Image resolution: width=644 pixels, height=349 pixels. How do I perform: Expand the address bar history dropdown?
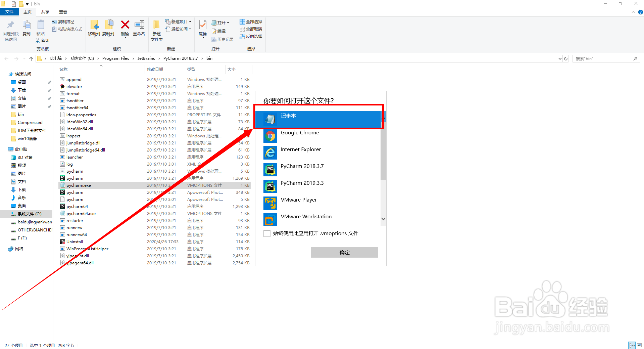pos(560,58)
